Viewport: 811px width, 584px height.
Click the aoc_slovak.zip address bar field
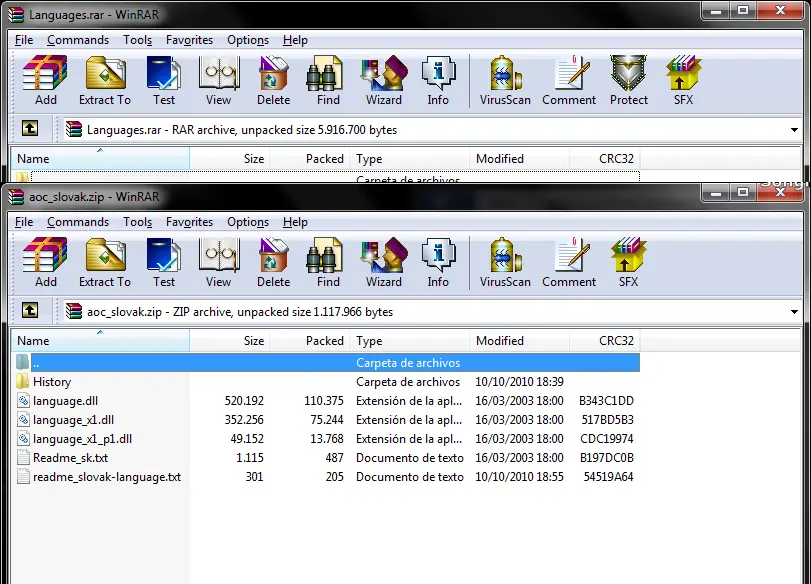point(432,312)
